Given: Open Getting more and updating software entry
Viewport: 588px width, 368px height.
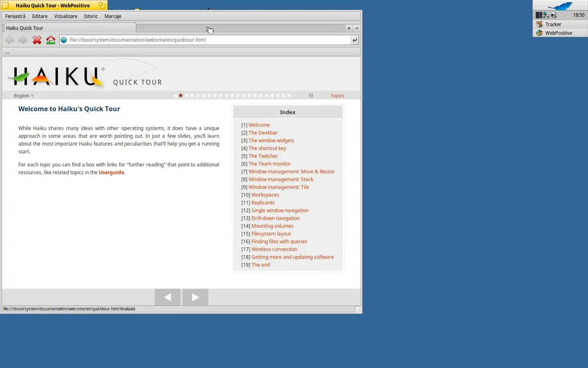Looking at the screenshot, I should [x=292, y=257].
